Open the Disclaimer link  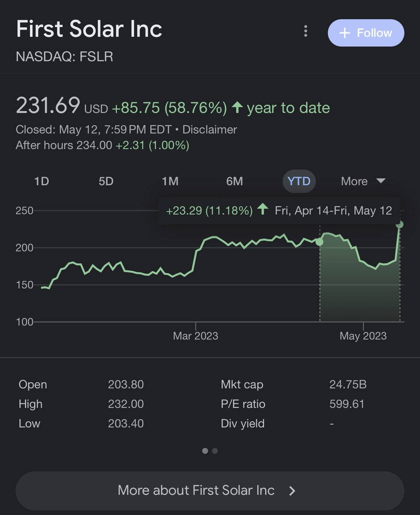tap(210, 130)
